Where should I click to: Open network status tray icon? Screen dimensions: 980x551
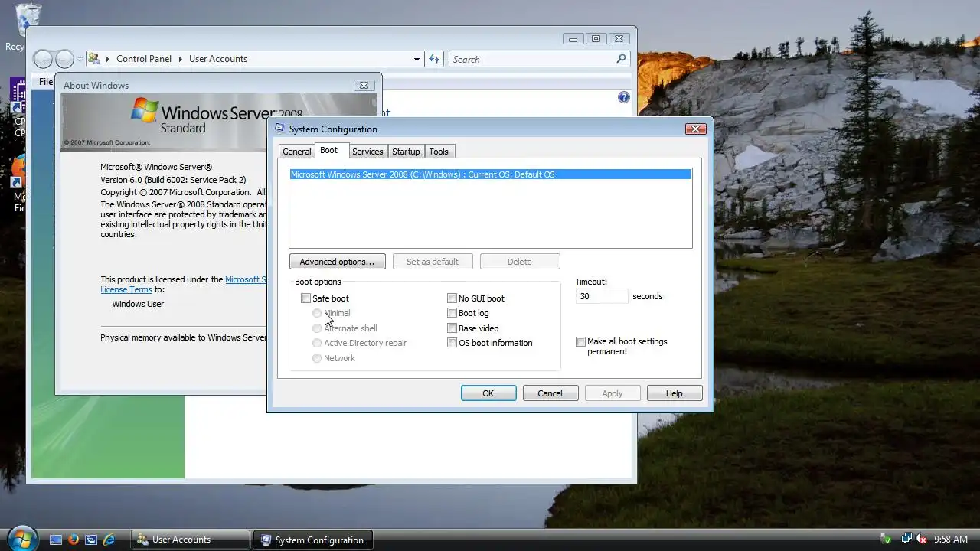906,540
